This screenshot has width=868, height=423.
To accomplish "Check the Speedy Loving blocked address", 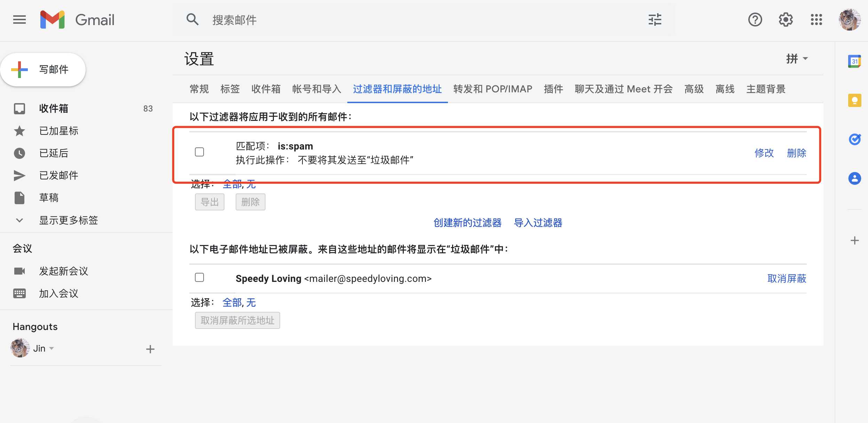I will tap(199, 278).
